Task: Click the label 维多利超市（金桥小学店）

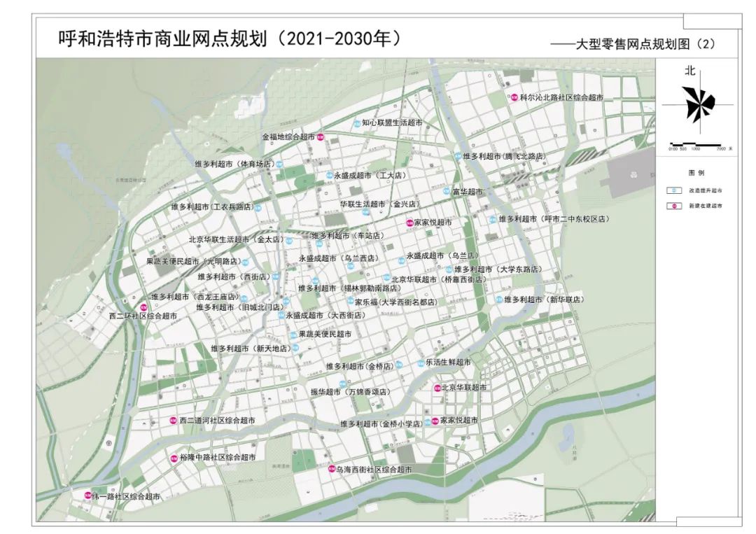Action: coord(382,424)
